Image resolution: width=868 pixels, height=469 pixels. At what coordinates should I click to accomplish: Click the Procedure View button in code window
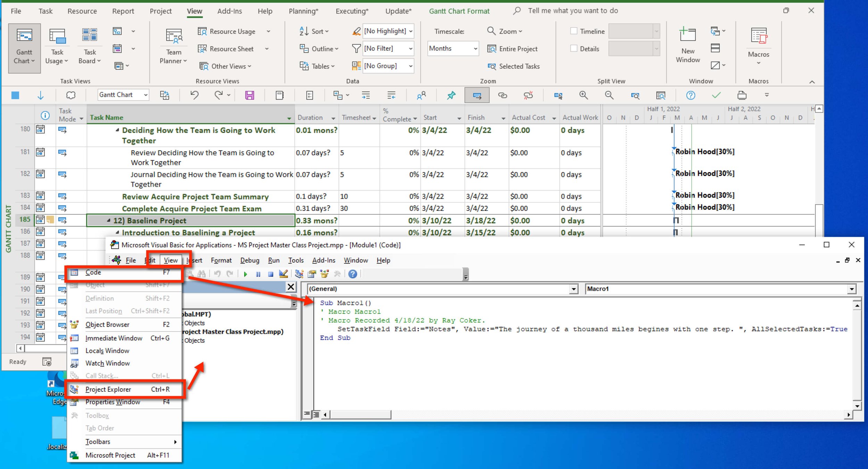[307, 414]
